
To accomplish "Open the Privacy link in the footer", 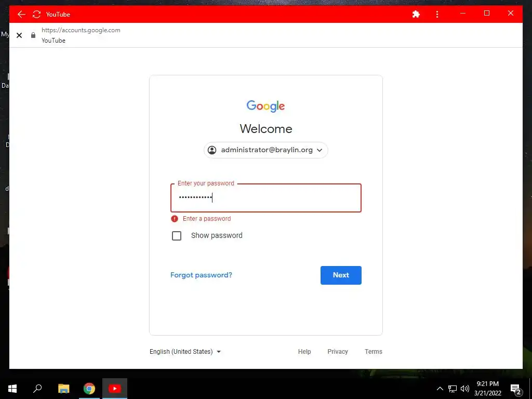I will click(x=338, y=352).
